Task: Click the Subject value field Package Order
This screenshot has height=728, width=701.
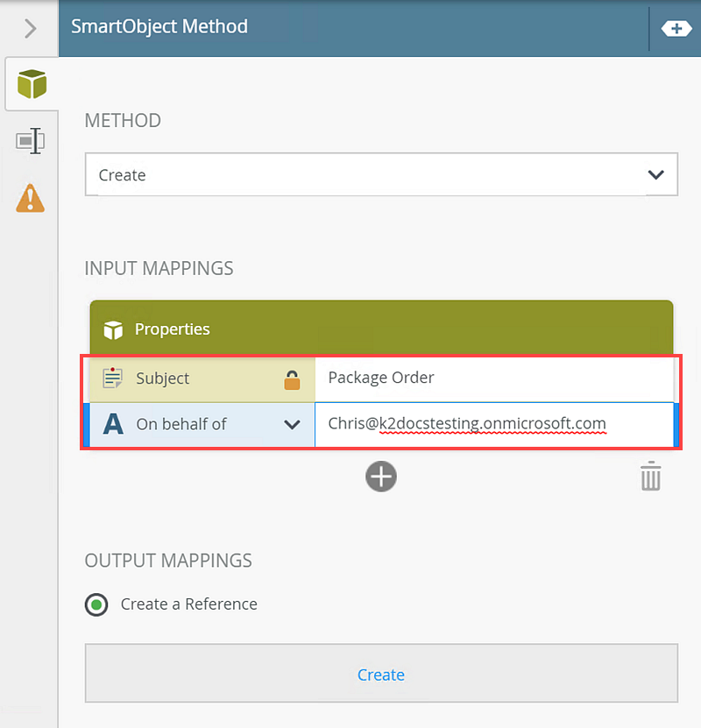Action: coord(493,378)
